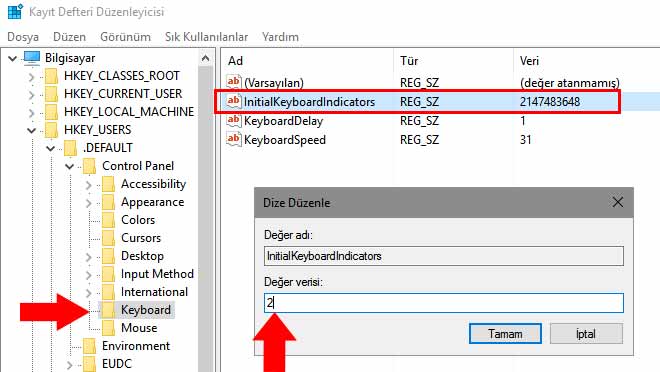Expand the Accessibility subkey
The height and width of the screenshot is (372, 660).
tap(88, 184)
